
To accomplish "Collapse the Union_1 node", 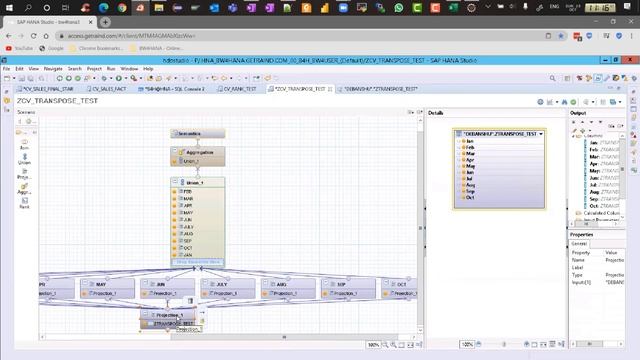I will [174, 182].
